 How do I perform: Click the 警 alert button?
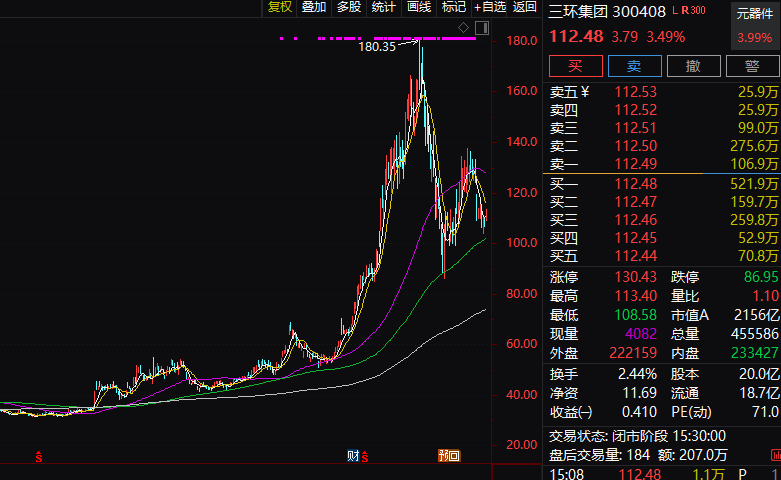click(x=753, y=66)
